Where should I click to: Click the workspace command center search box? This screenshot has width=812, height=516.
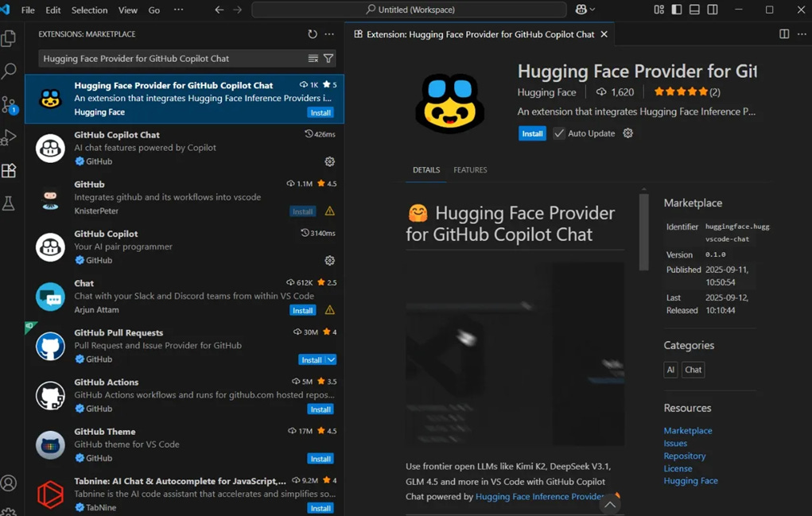(409, 10)
